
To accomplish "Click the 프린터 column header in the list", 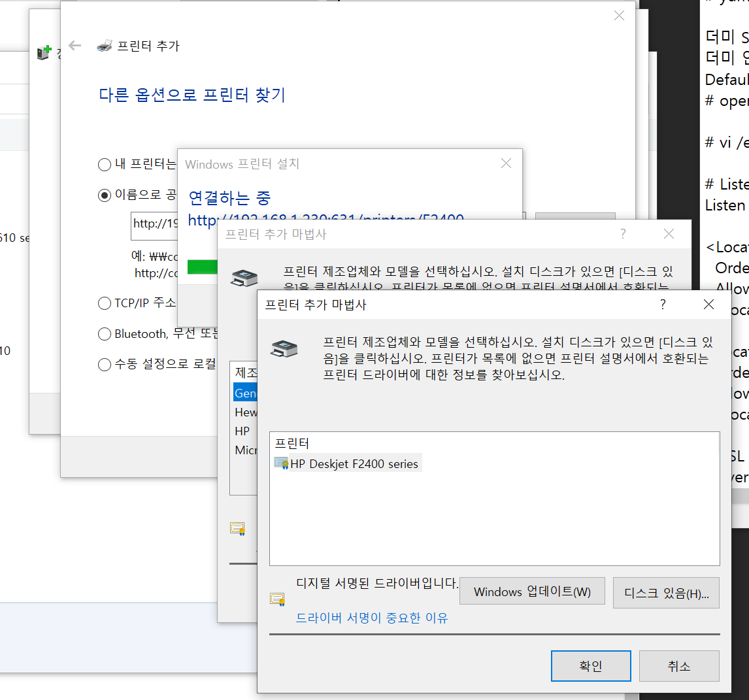I will 292,443.
